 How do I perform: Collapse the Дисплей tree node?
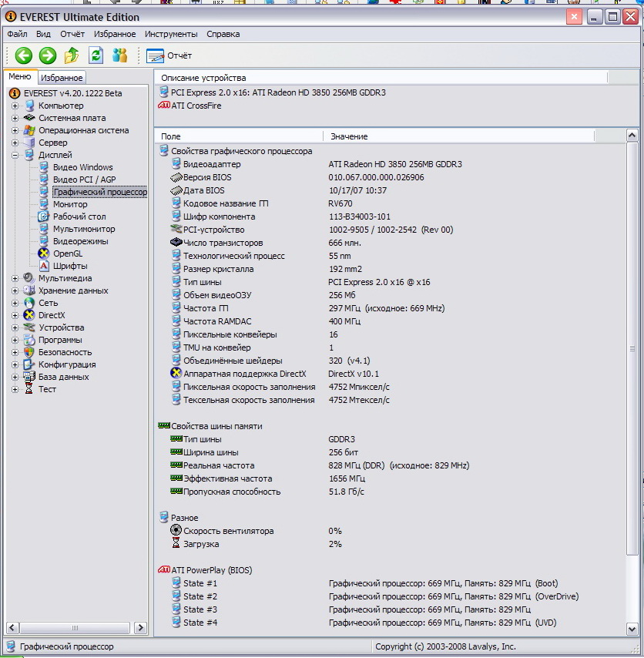click(x=15, y=155)
